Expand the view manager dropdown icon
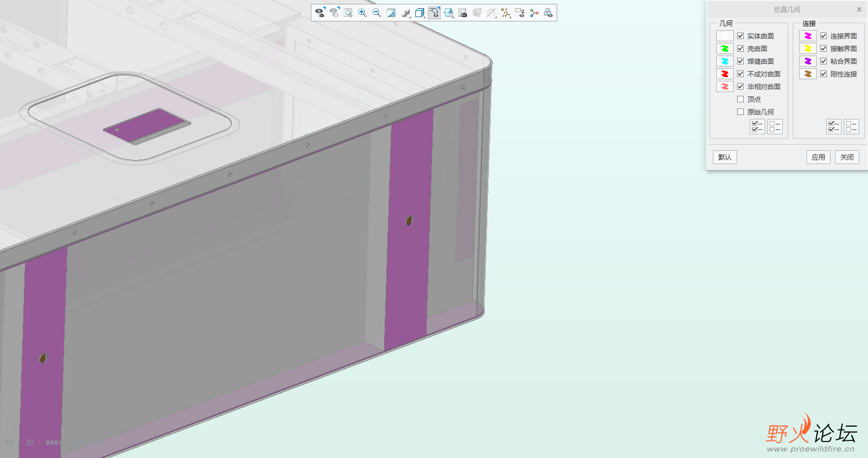This screenshot has width=868, height=458. click(448, 13)
